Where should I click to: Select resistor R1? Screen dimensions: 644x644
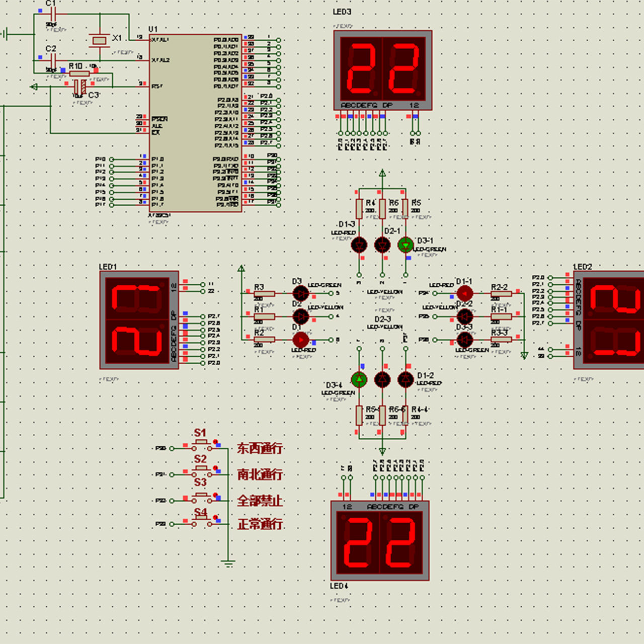(264, 316)
